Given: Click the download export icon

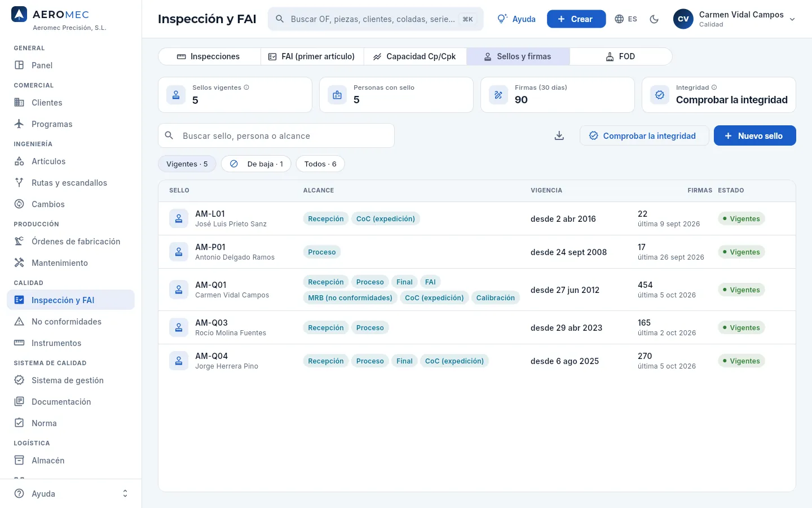Looking at the screenshot, I should pos(559,135).
